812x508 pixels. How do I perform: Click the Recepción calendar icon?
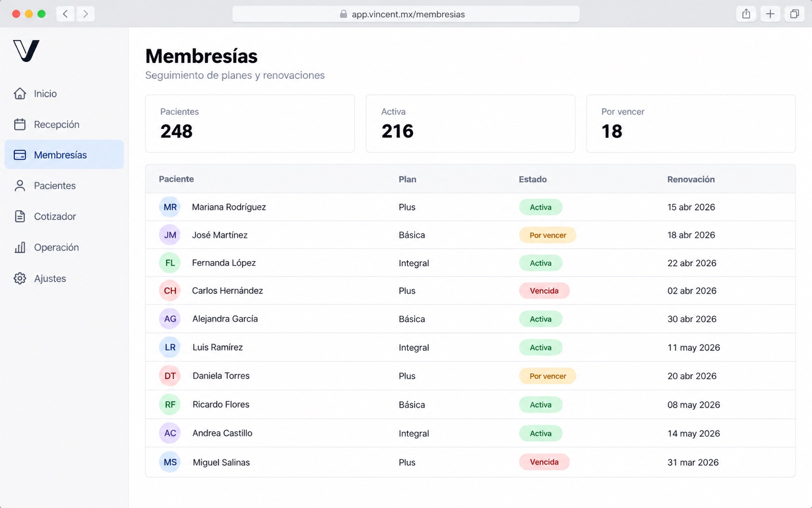tap(20, 124)
